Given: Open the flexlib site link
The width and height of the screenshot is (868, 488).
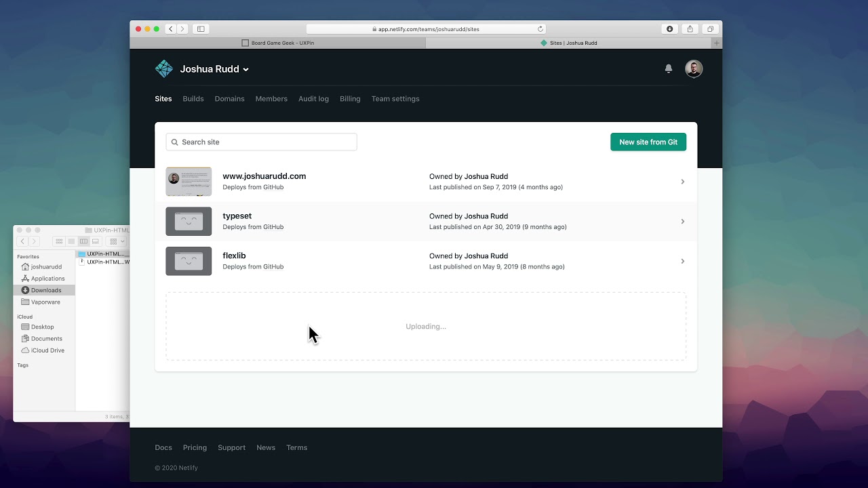Looking at the screenshot, I should tap(234, 256).
